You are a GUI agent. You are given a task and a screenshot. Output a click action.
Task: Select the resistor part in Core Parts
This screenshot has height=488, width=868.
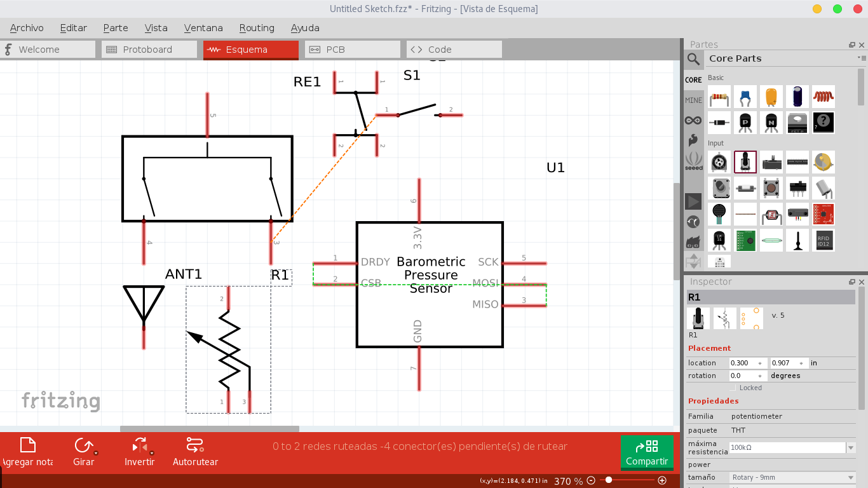[x=719, y=97]
